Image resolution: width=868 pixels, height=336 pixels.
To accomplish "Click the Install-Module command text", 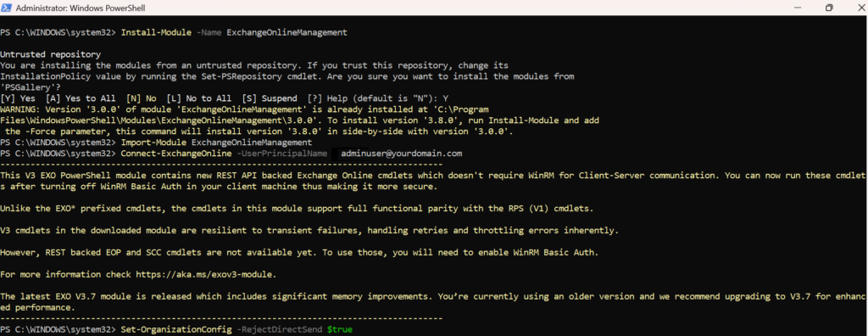I will pyautogui.click(x=156, y=33).
